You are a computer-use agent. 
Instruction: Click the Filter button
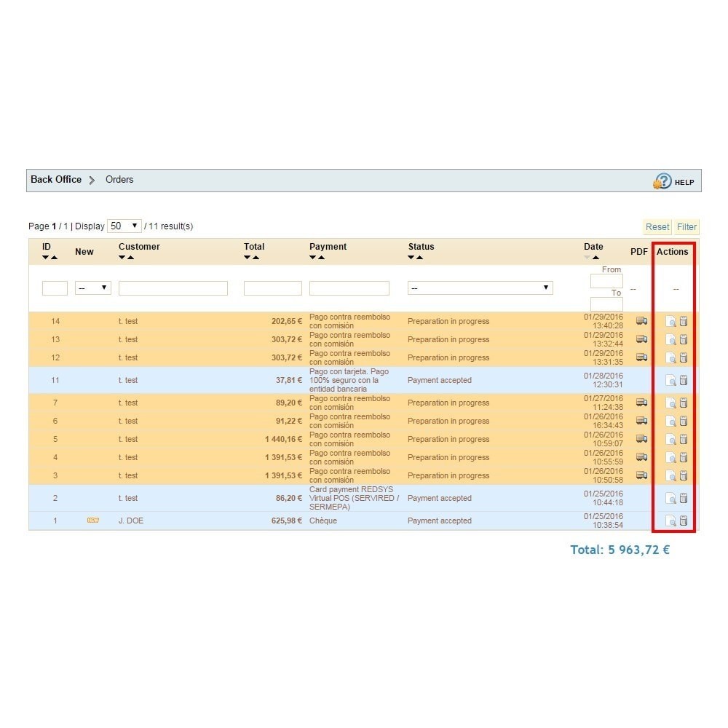tap(687, 227)
